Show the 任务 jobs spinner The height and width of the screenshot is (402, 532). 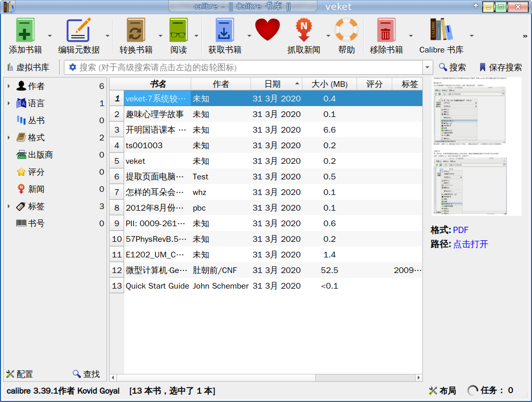[473, 391]
